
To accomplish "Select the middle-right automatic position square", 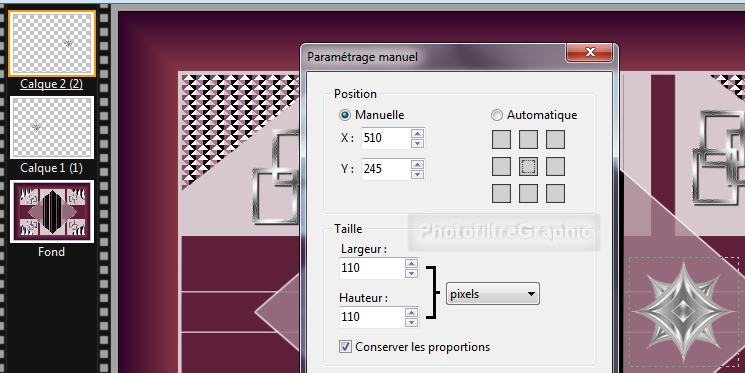I will click(555, 167).
